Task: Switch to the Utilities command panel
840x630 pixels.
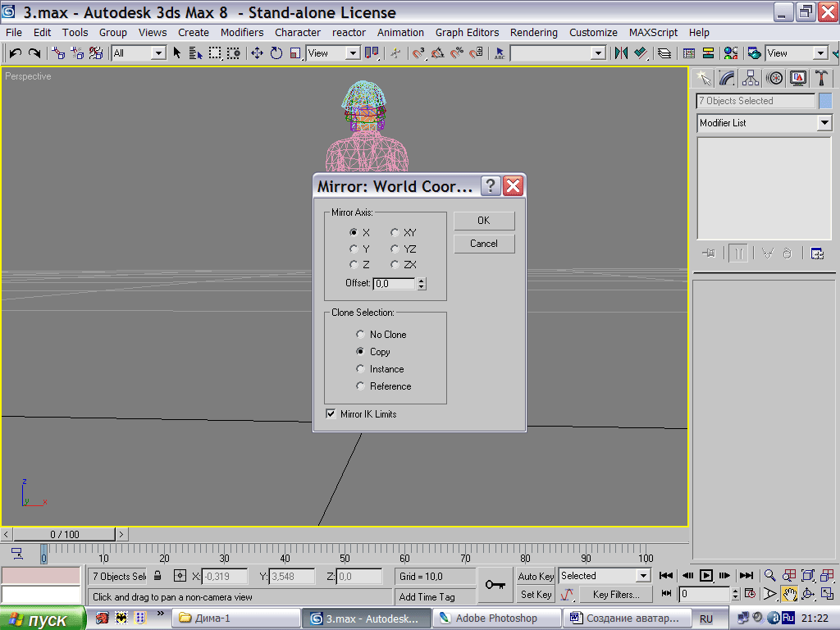Action: pos(821,78)
